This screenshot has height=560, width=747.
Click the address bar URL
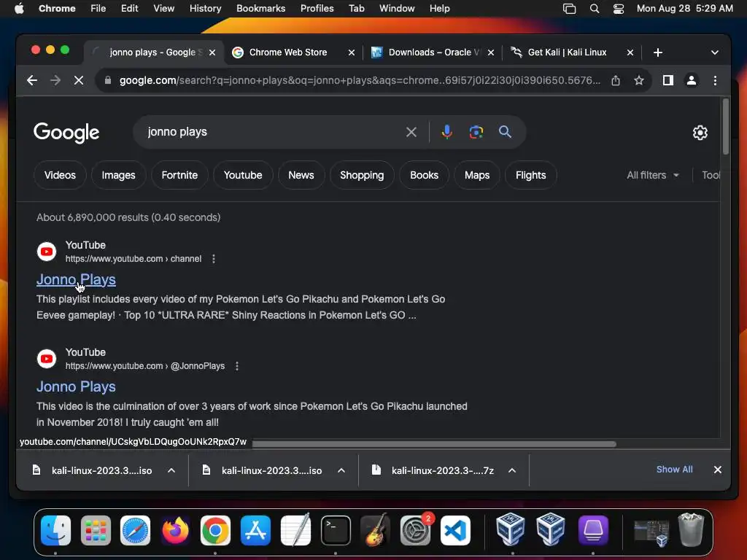click(360, 80)
